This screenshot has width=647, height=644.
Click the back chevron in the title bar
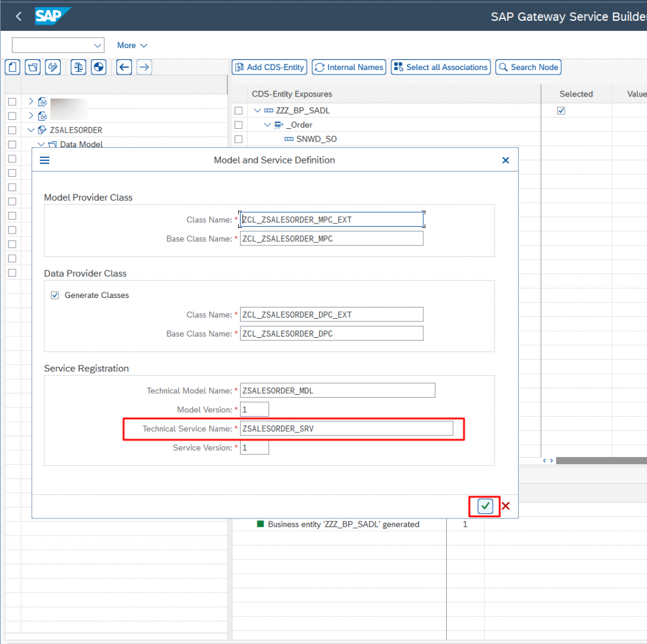pyautogui.click(x=18, y=16)
